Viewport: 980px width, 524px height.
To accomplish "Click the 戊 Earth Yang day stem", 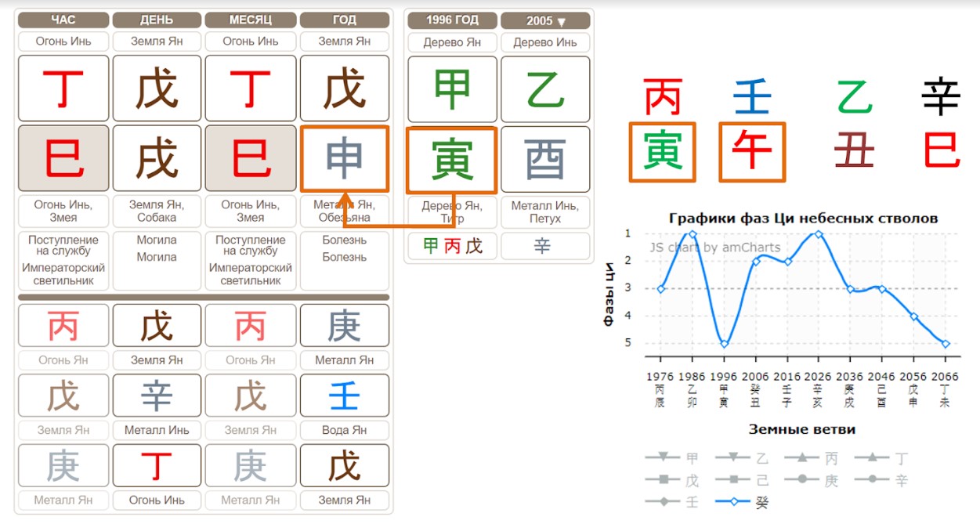I will pyautogui.click(x=157, y=89).
